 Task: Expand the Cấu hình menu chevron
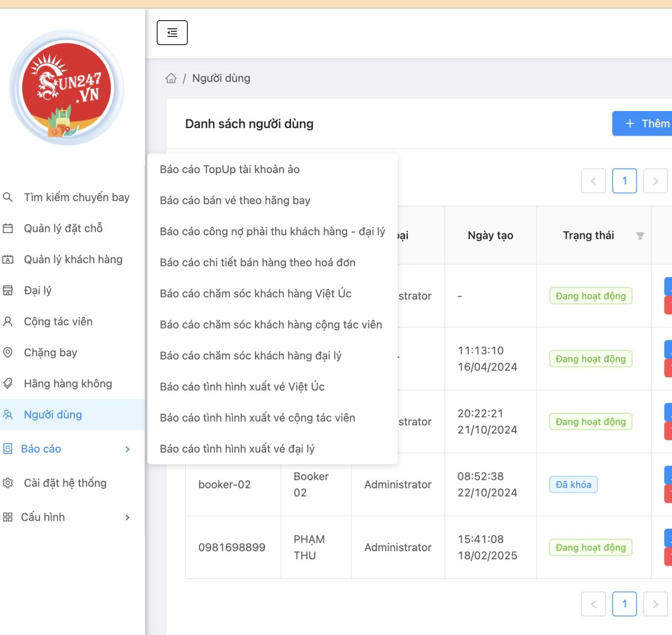127,517
